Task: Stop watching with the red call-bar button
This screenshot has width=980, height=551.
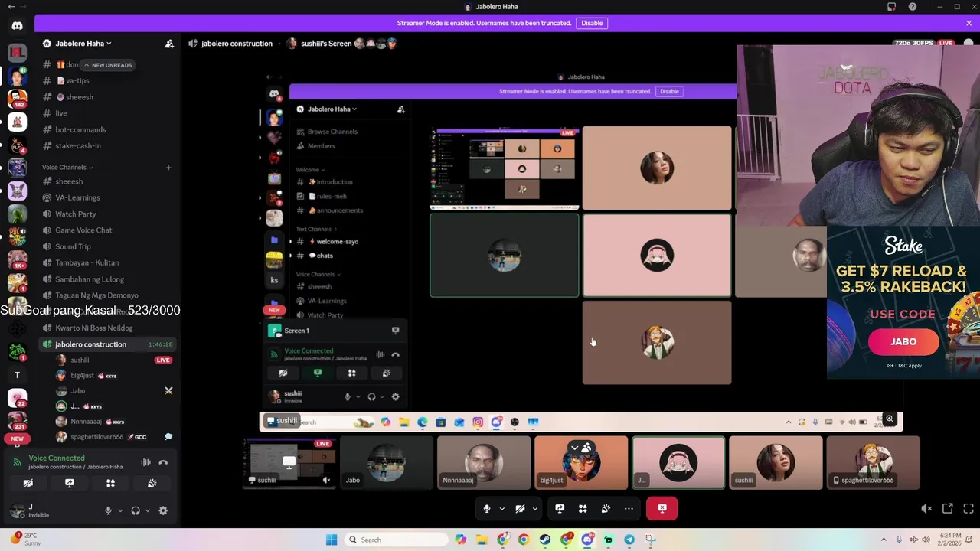Action: pos(662,508)
